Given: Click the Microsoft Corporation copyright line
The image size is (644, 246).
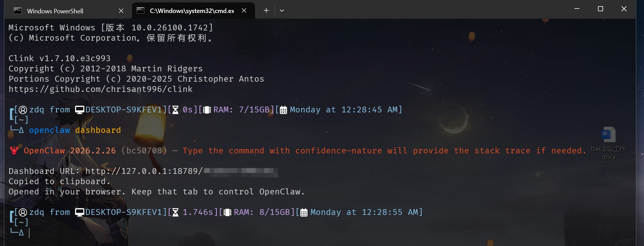Looking at the screenshot, I should pyautogui.click(x=111, y=38).
